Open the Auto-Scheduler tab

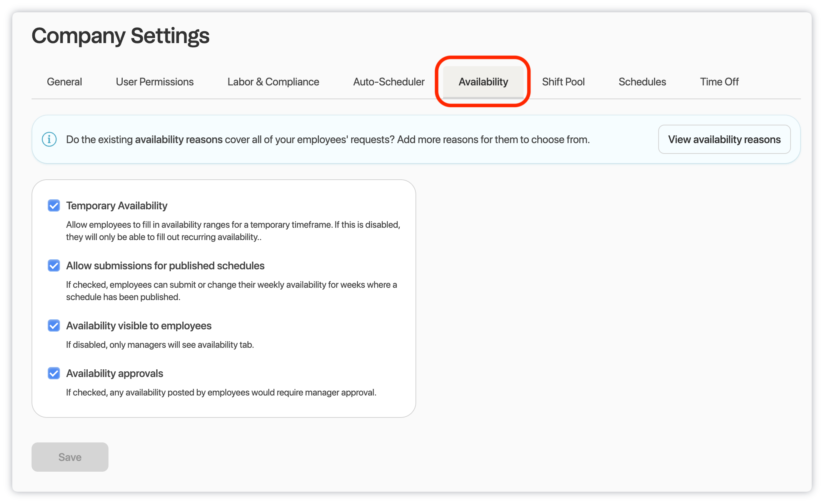tap(389, 82)
